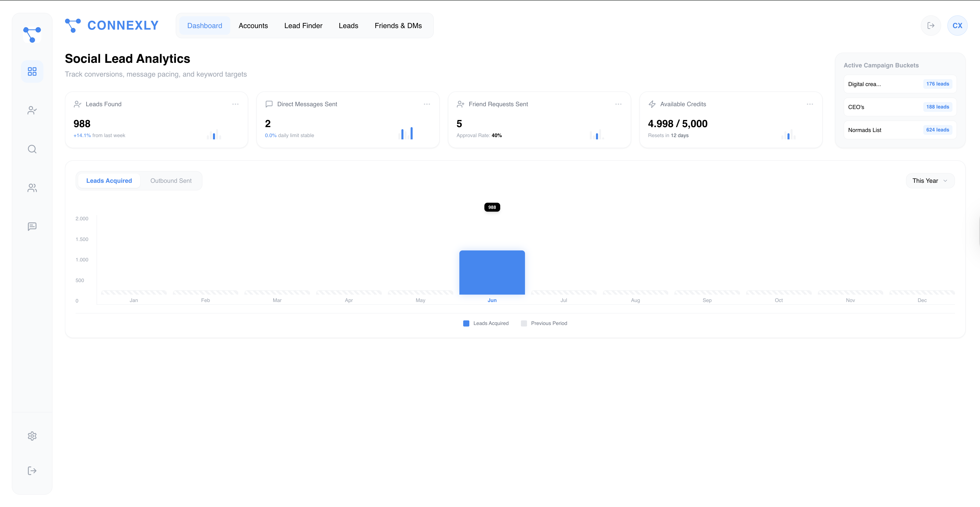Click the 2.000 y-axis label
980x507 pixels.
[82, 219]
